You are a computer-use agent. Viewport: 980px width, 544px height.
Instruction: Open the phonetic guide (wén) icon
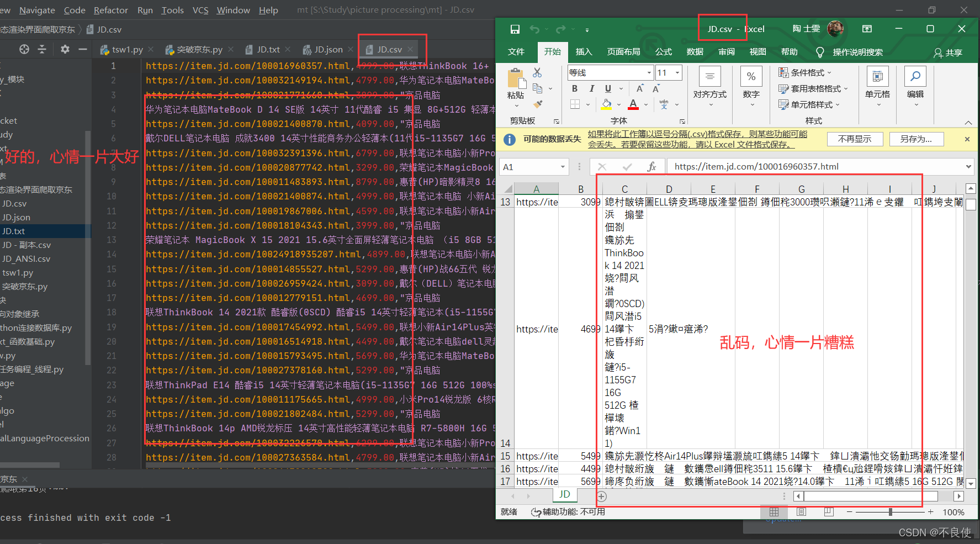click(x=664, y=104)
